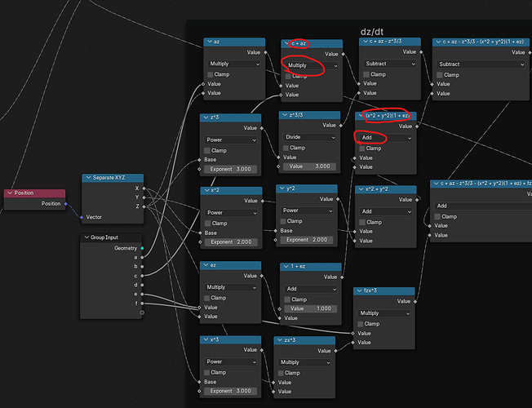Enable Clamp in the z^3/3 node

point(286,148)
